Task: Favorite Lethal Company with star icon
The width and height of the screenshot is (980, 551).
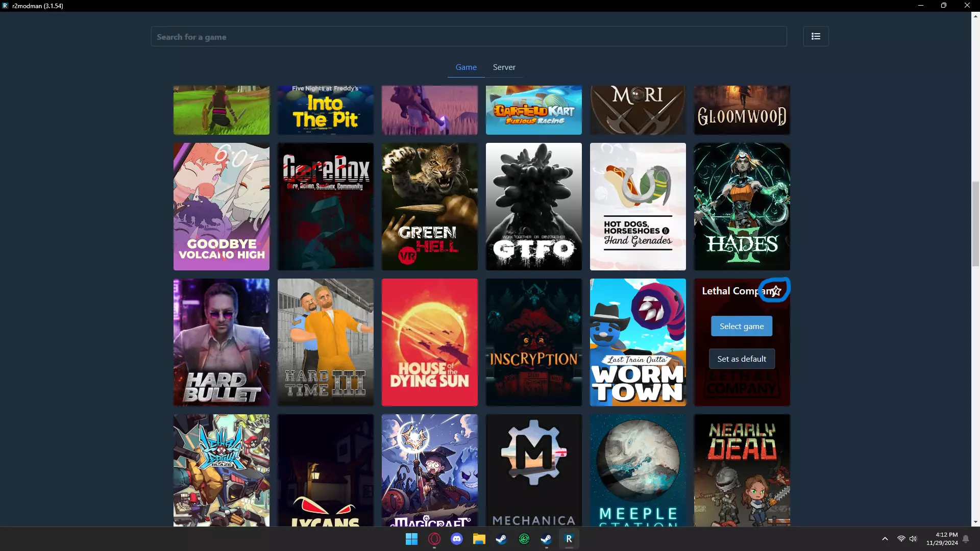Action: (x=776, y=291)
